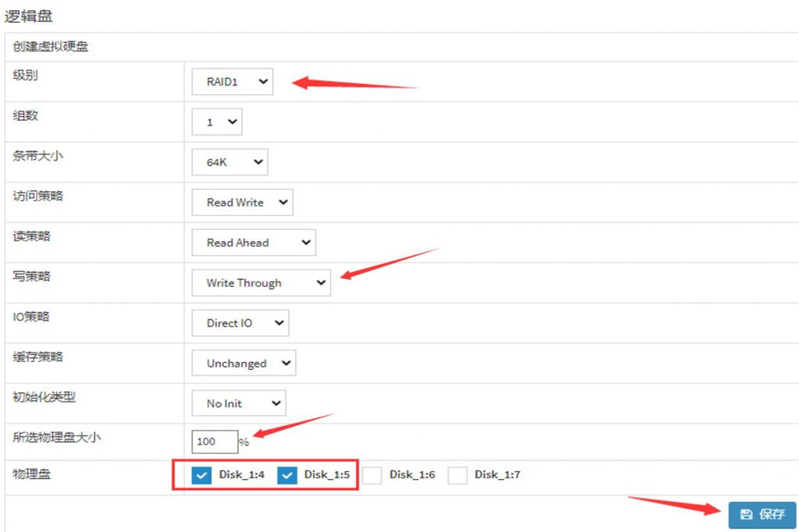
Task: Click the 逻辑盘 page title
Action: (x=29, y=16)
